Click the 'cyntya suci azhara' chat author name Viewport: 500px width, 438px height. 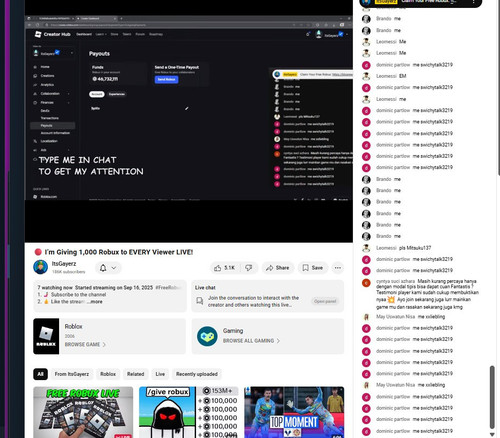pyautogui.click(x=395, y=281)
